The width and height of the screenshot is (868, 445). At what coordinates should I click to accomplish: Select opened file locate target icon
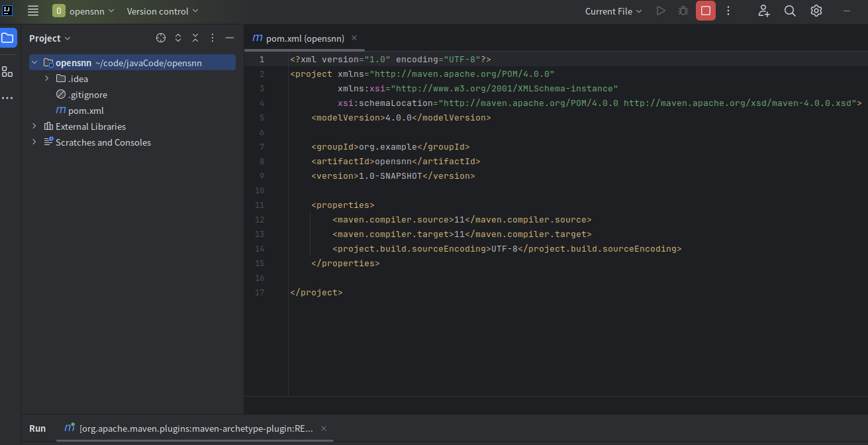[x=161, y=38]
